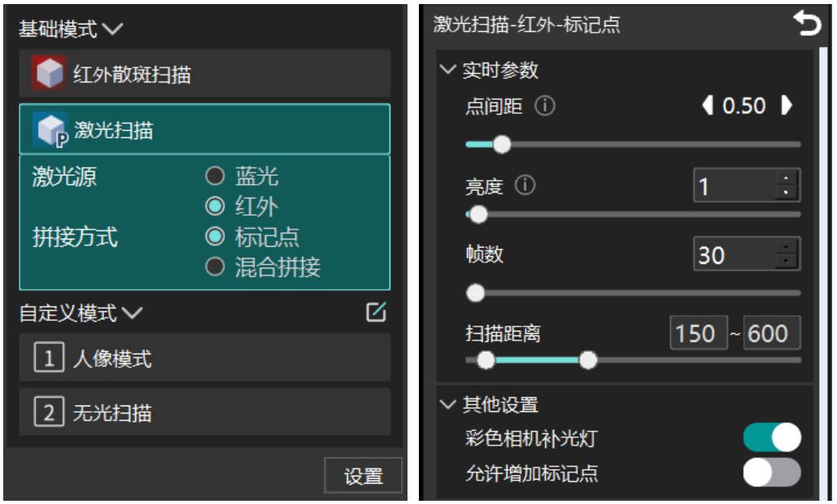
Task: Click the minimum scan distance field 150
Action: [x=698, y=333]
